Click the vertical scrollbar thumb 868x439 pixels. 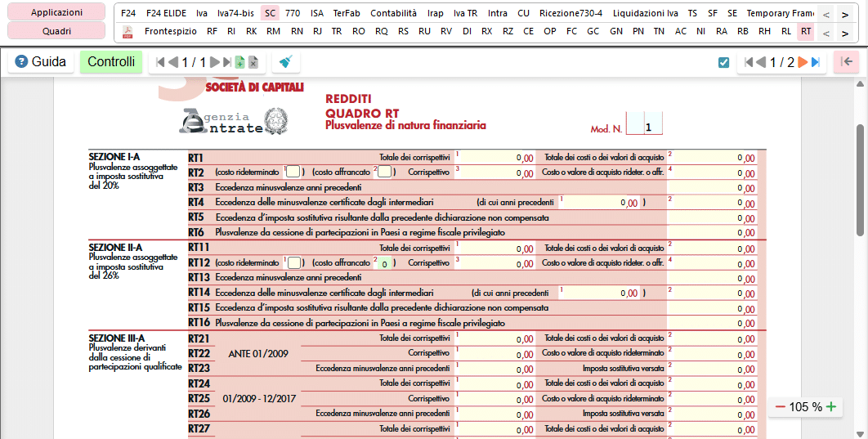pos(861,180)
